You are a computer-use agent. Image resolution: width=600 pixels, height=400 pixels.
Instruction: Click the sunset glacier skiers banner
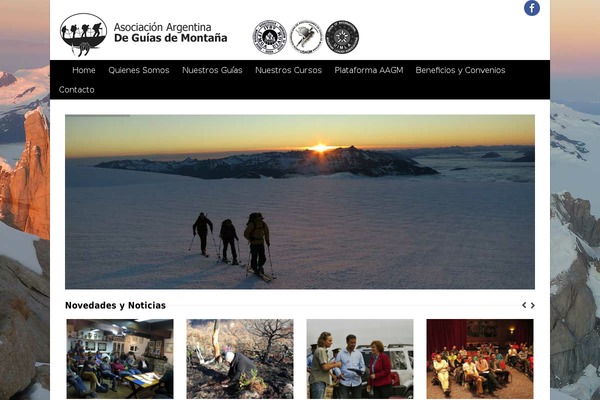pyautogui.click(x=300, y=202)
